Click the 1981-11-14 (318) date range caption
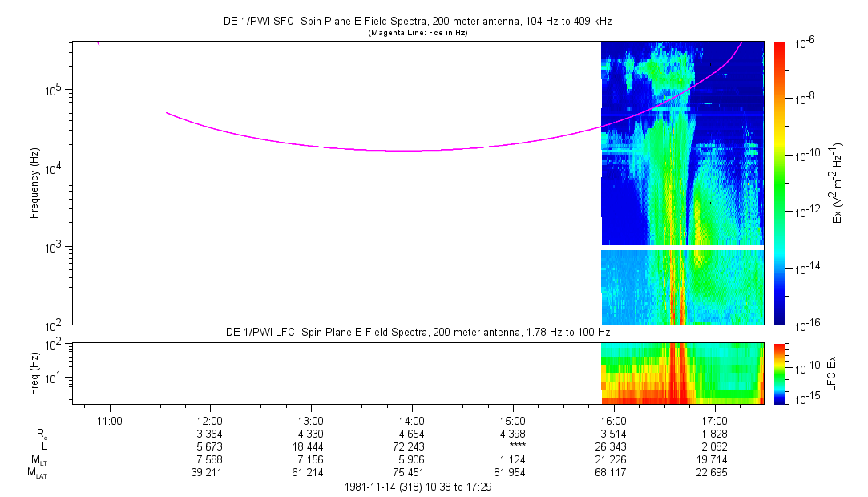 (417, 487)
